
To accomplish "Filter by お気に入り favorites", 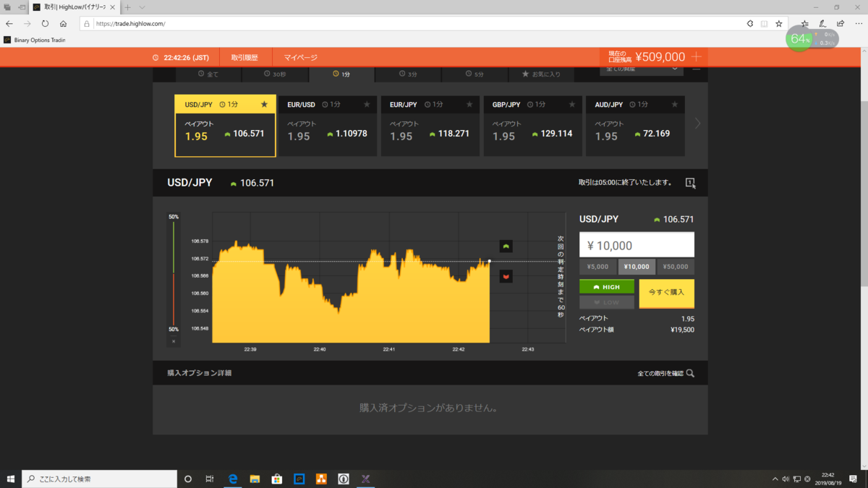I will (541, 74).
